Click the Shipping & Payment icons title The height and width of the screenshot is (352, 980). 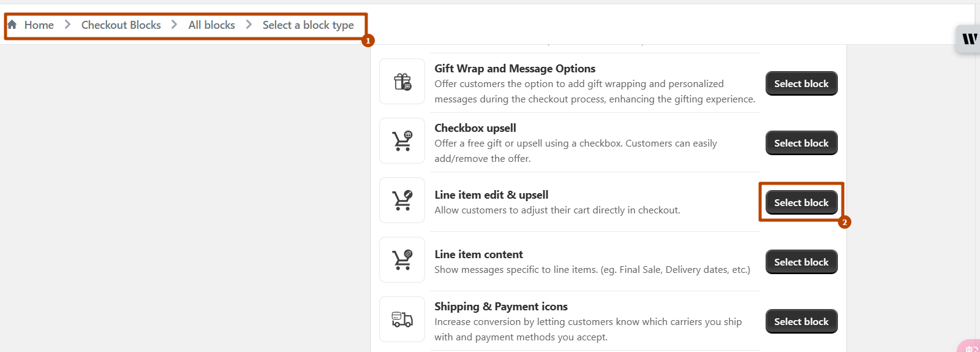500,307
